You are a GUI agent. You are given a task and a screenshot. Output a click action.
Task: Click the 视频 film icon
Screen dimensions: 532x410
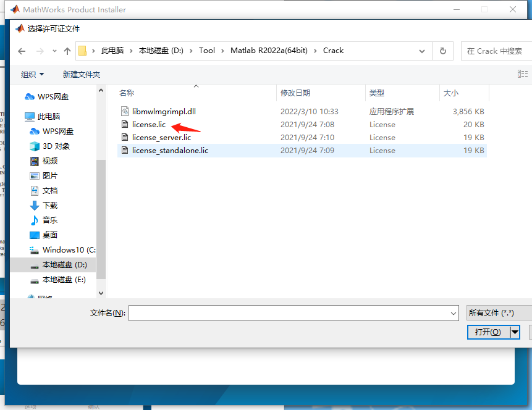tap(34, 161)
